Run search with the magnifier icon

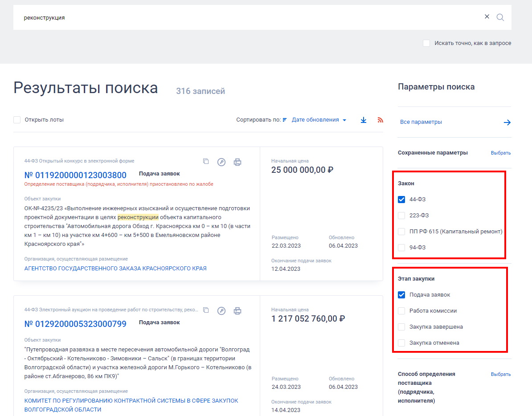pos(500,17)
